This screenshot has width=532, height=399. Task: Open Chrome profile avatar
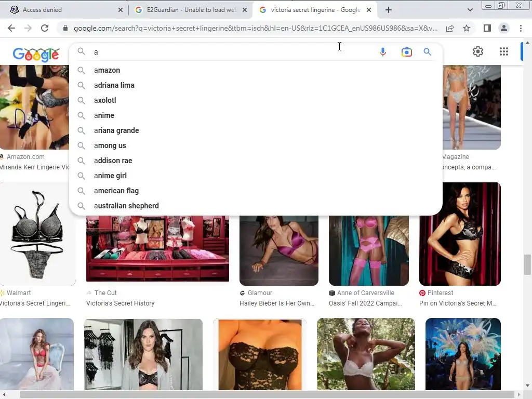[x=504, y=28]
